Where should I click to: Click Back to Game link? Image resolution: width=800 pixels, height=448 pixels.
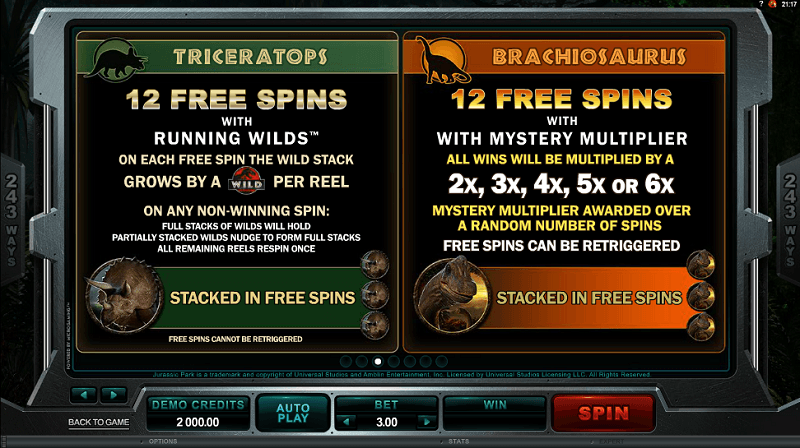[98, 422]
